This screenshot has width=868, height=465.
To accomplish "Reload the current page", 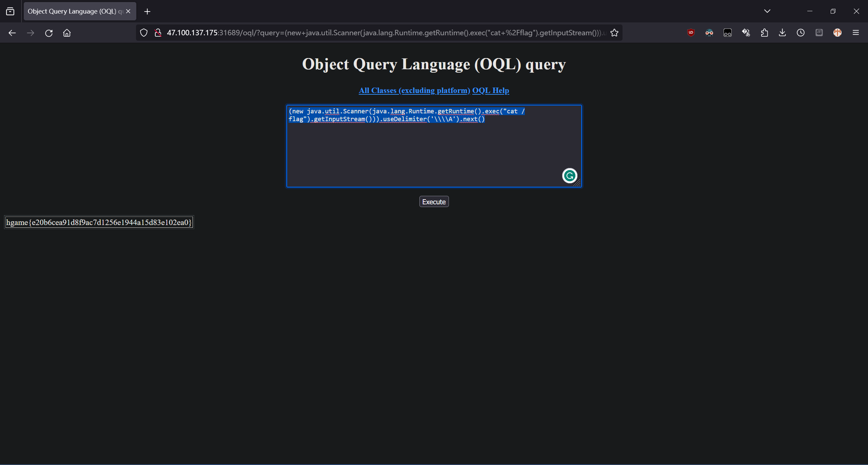I will click(x=49, y=33).
